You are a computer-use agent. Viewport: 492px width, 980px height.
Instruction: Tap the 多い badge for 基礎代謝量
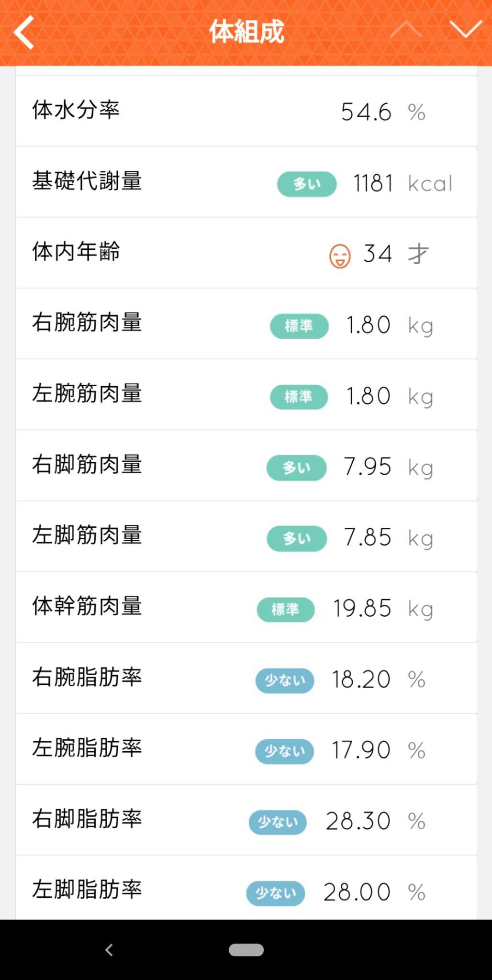(307, 184)
